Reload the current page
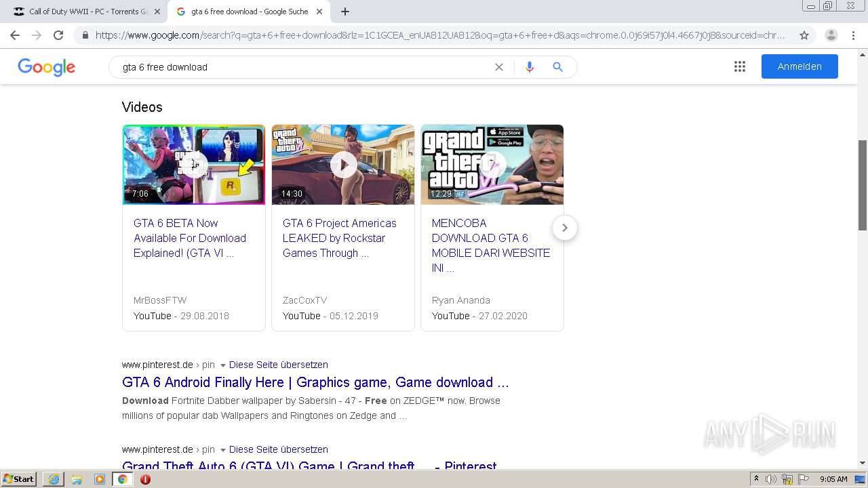This screenshot has height=488, width=868. (58, 35)
